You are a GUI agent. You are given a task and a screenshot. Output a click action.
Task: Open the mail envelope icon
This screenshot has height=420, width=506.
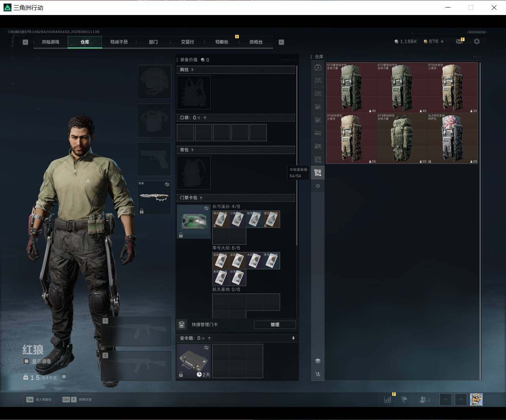[459, 41]
